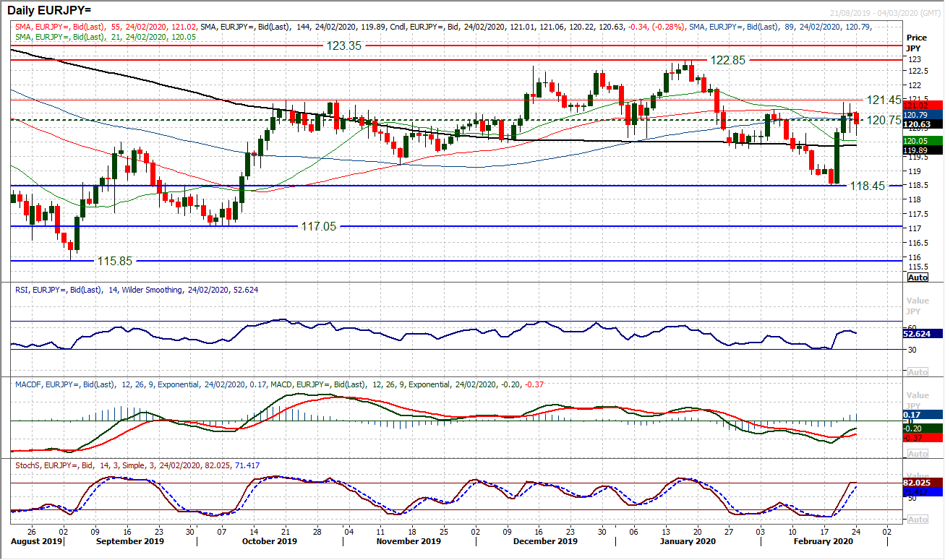This screenshot has width=945, height=560.
Task: Click the Price JPY axis header
Action: 916,43
